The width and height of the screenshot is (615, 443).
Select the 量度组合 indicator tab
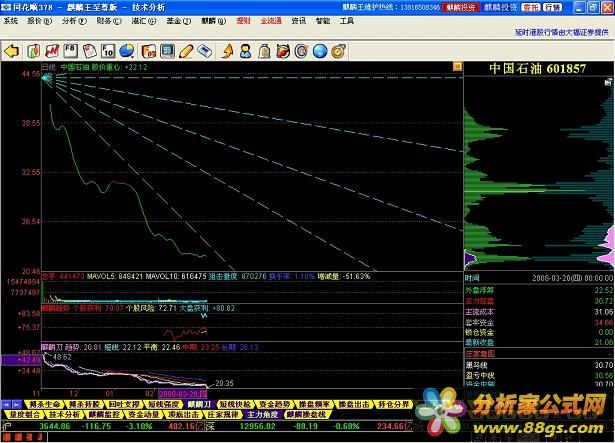point(25,414)
